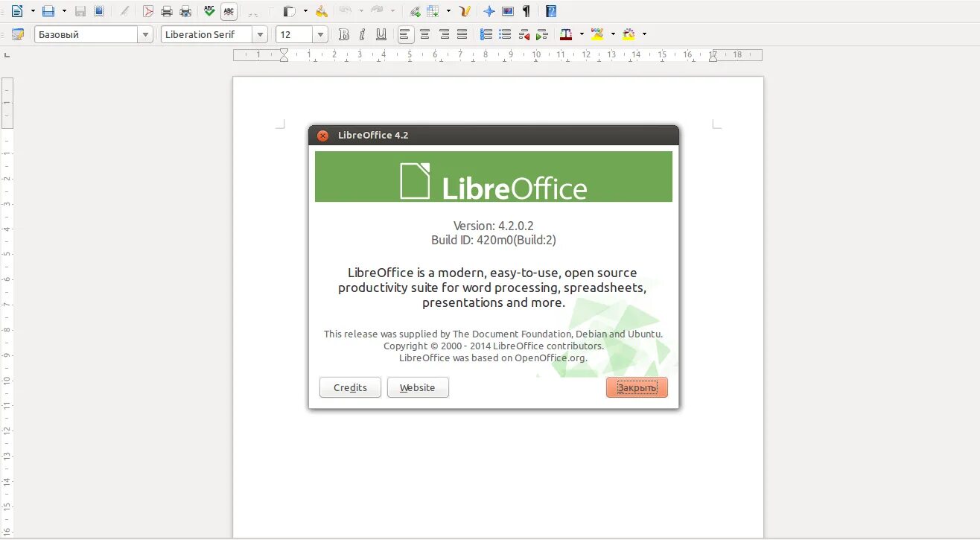Apply the Font Color swatch
The height and width of the screenshot is (540, 980).
(566, 34)
